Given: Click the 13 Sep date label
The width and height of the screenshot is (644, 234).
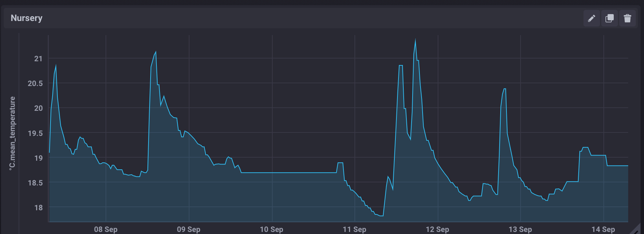Looking at the screenshot, I should pos(520,229).
